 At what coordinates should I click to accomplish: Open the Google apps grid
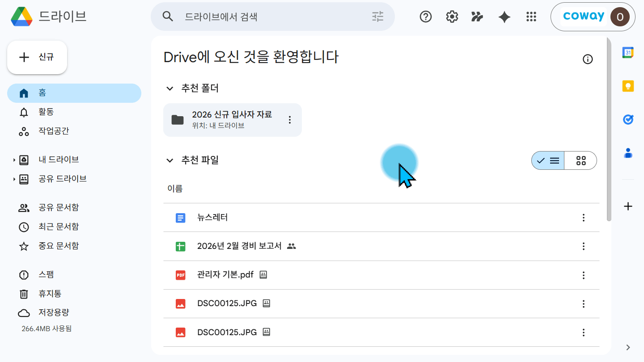(531, 17)
